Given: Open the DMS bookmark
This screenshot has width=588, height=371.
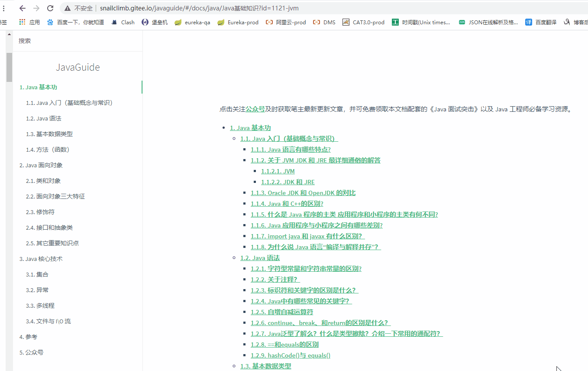Looking at the screenshot, I should coord(324,22).
